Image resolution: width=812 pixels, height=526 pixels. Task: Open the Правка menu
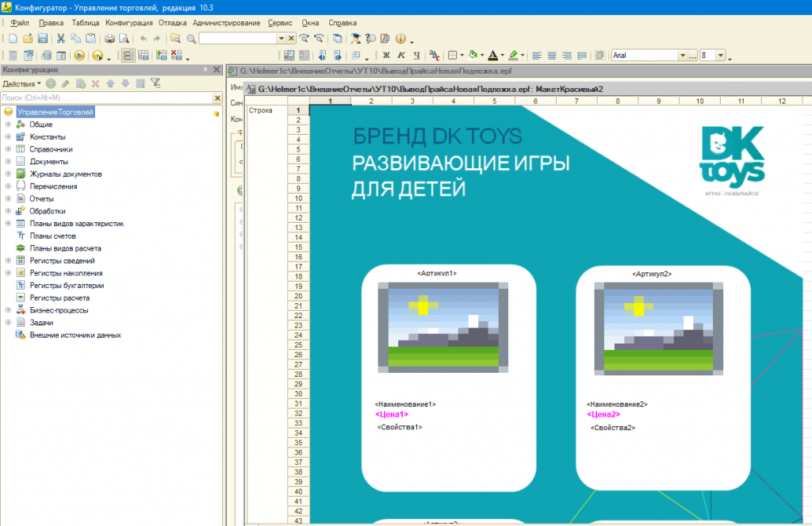coord(51,23)
